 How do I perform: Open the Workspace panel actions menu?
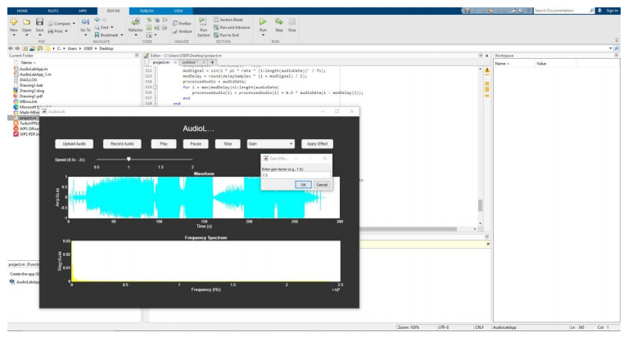[x=617, y=56]
